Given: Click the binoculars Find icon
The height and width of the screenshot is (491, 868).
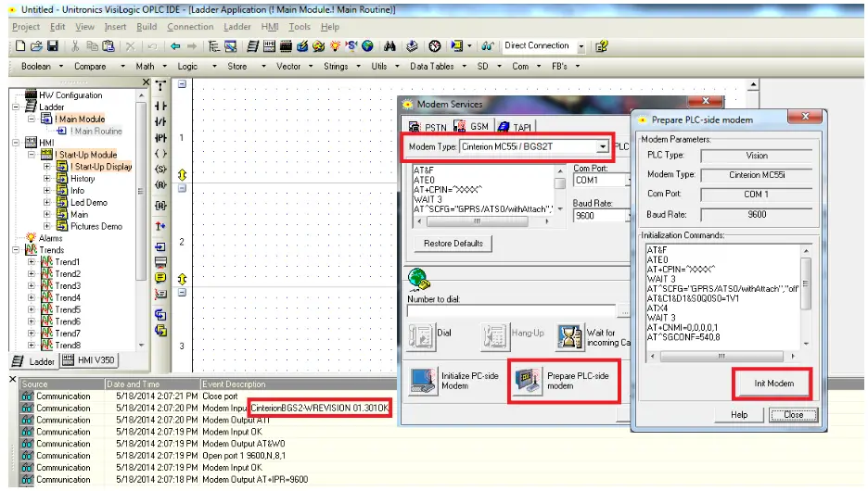Looking at the screenshot, I should (x=389, y=46).
